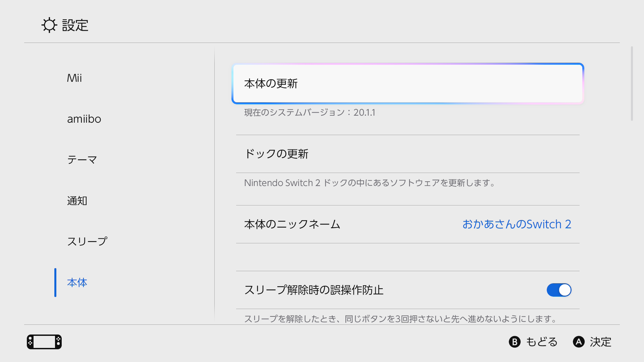The image size is (644, 362).
Task: Click the 設定 title heading
Action: pyautogui.click(x=74, y=25)
